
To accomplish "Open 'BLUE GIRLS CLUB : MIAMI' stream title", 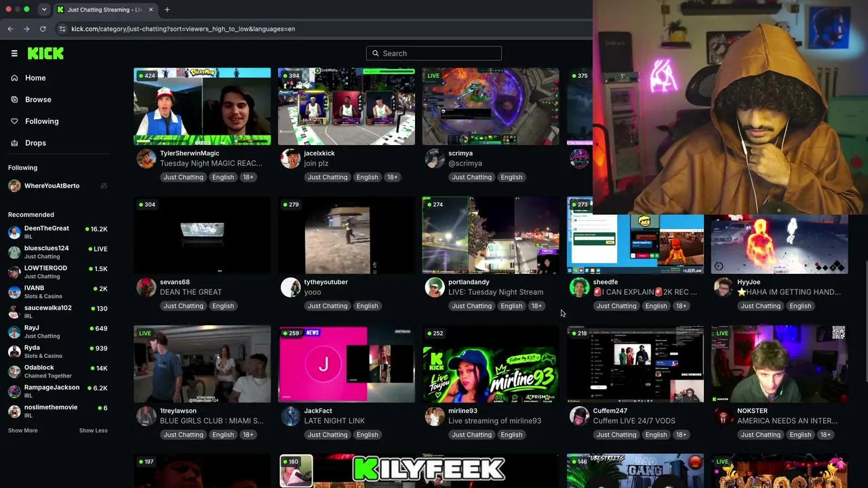I will pos(212,421).
